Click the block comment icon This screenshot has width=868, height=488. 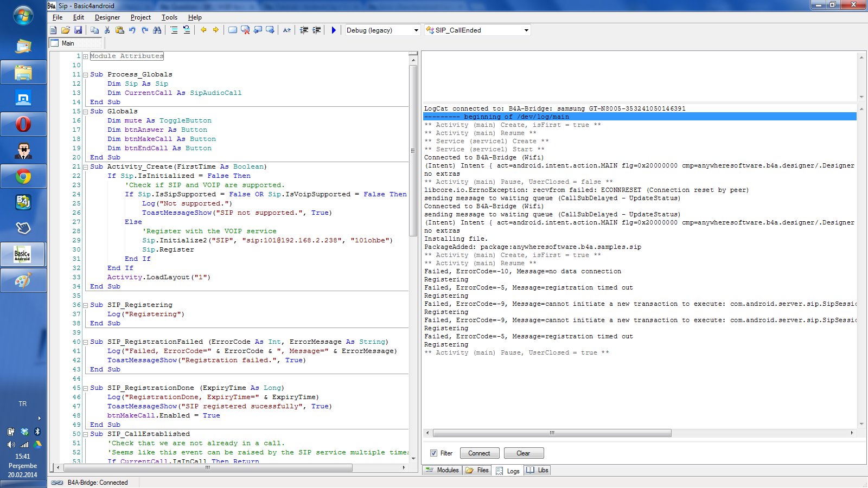174,30
